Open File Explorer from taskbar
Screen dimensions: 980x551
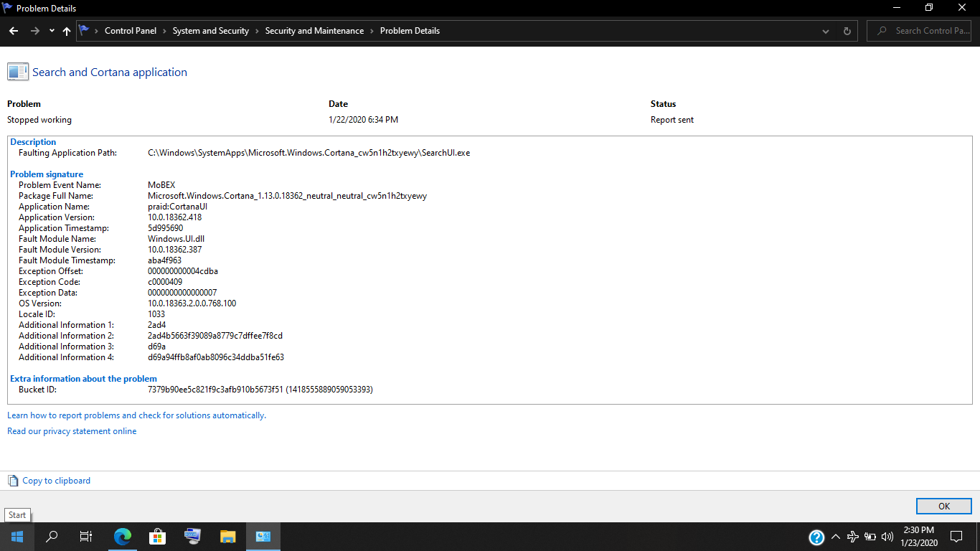click(227, 536)
